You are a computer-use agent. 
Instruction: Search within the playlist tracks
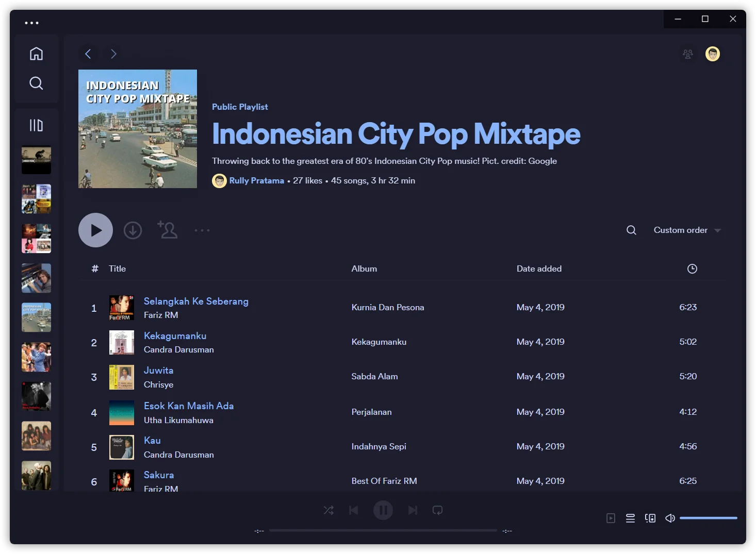tap(631, 230)
